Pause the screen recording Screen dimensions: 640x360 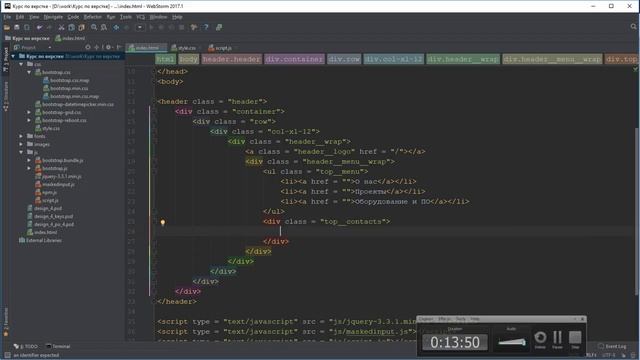[x=557, y=339]
